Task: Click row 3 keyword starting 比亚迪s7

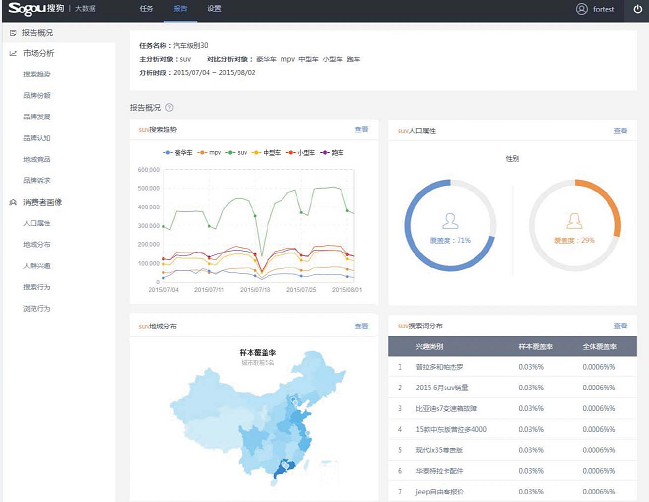Action: [446, 408]
